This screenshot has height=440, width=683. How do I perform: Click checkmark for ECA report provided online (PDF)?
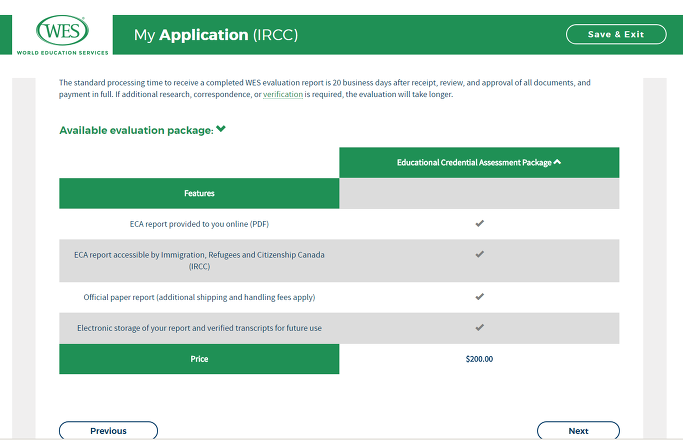pos(480,223)
